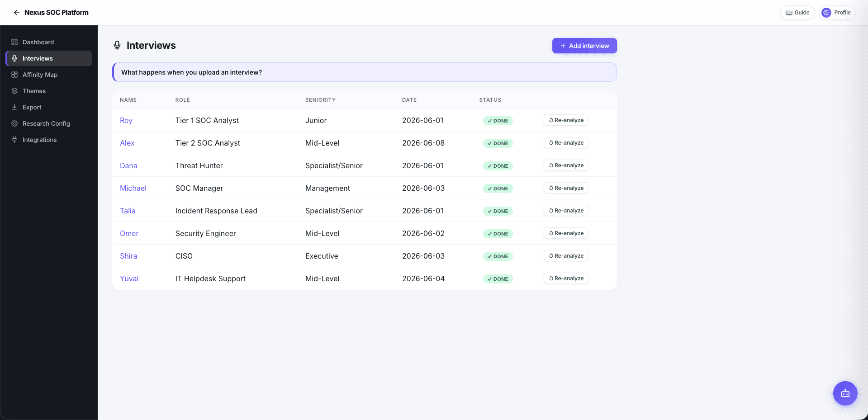Click the Themes layers icon in sidebar
This screenshot has width=868, height=420.
pos(14,91)
